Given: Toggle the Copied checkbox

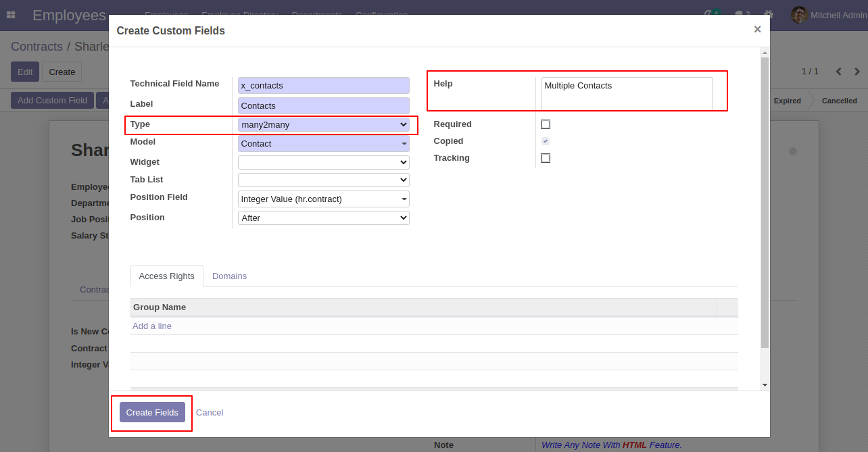Looking at the screenshot, I should pyautogui.click(x=546, y=141).
